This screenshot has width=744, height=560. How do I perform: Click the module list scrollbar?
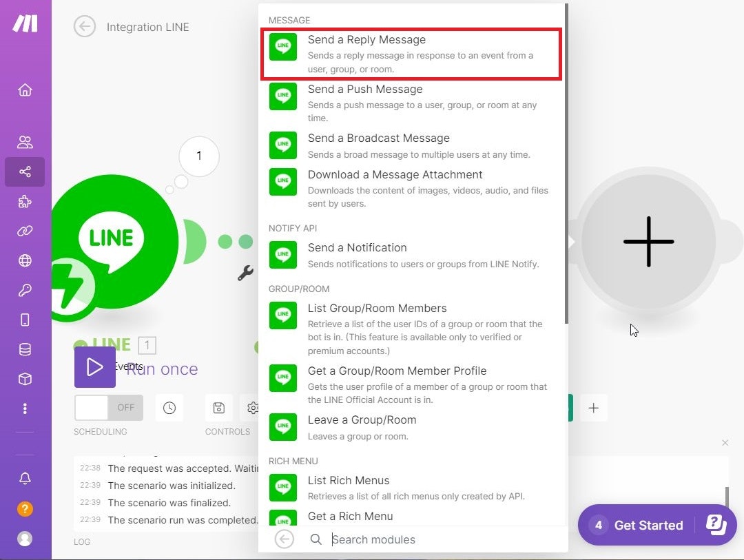[x=566, y=164]
